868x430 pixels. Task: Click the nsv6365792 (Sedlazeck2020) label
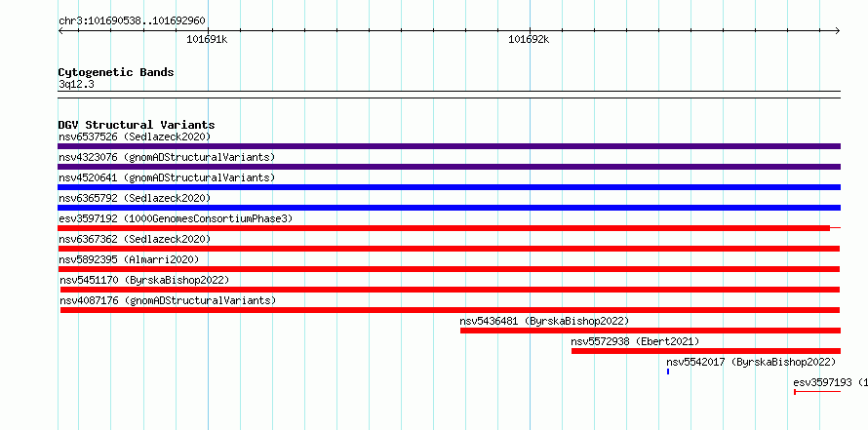[135, 198]
